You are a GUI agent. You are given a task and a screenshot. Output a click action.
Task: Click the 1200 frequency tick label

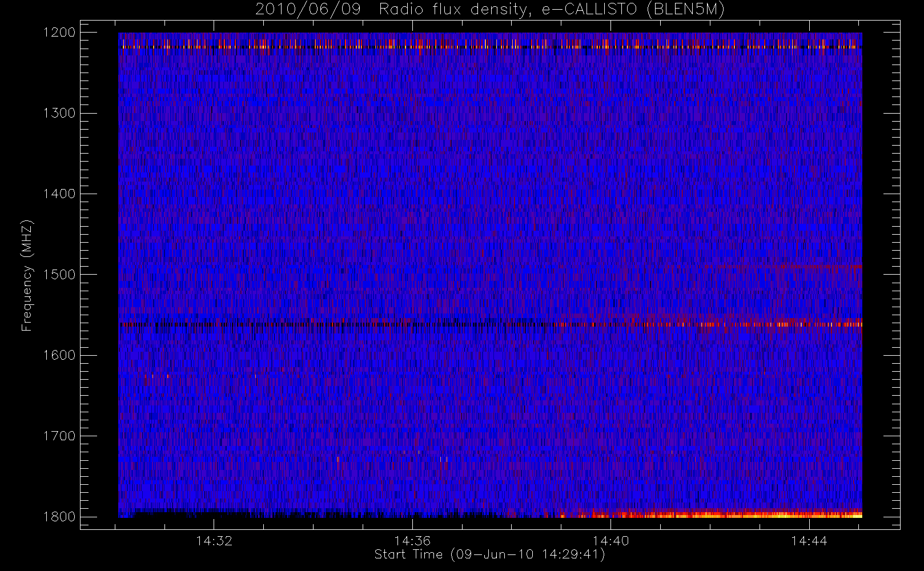[x=59, y=33]
